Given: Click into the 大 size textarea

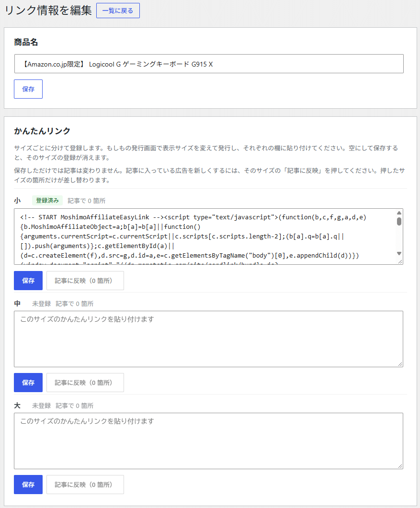Looking at the screenshot, I should click(x=208, y=441).
